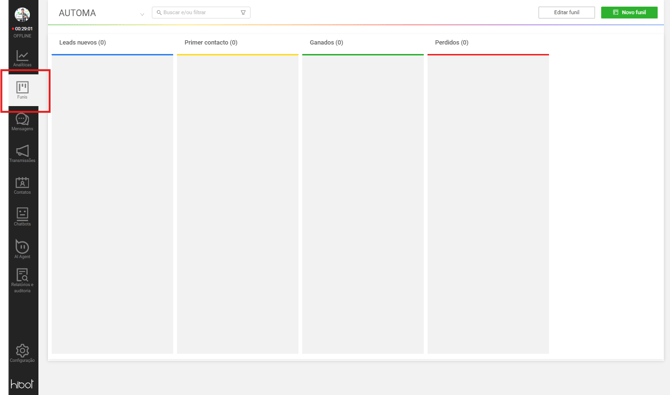Open Relatórios e auditoria icon
The image size is (670, 395).
point(22,274)
